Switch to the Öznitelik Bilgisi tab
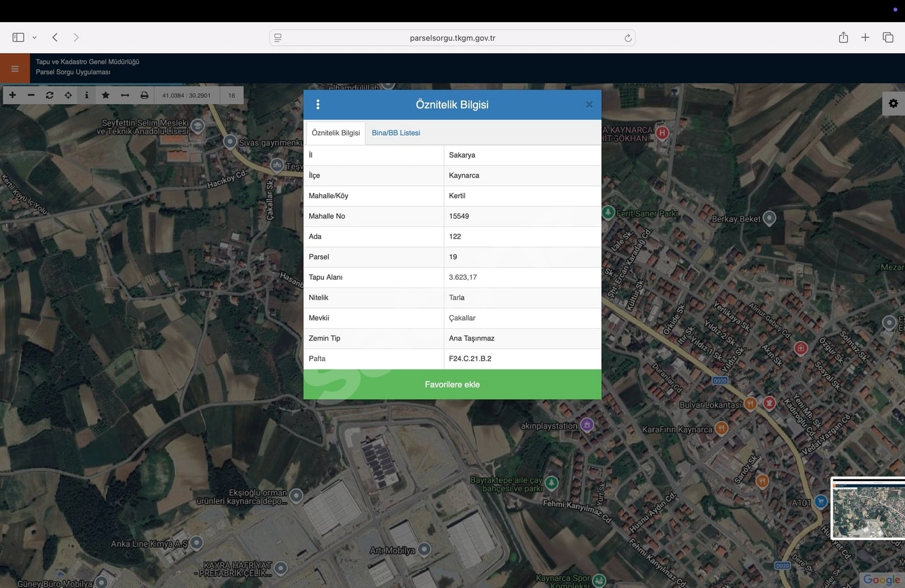Image resolution: width=905 pixels, height=588 pixels. click(x=336, y=133)
